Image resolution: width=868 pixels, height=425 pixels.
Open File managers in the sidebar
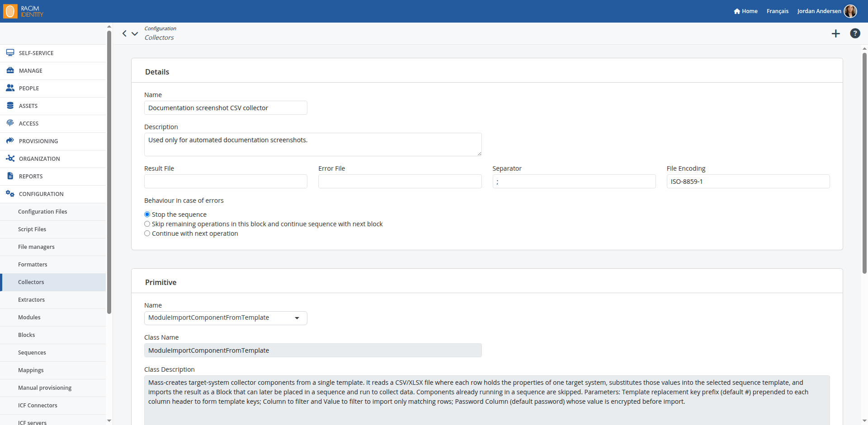(x=53, y=247)
